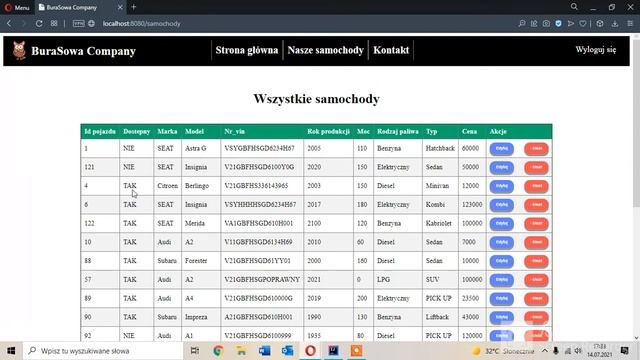Click the send-to-flow arrow icon
The height and width of the screenshot is (360, 640).
571,24
